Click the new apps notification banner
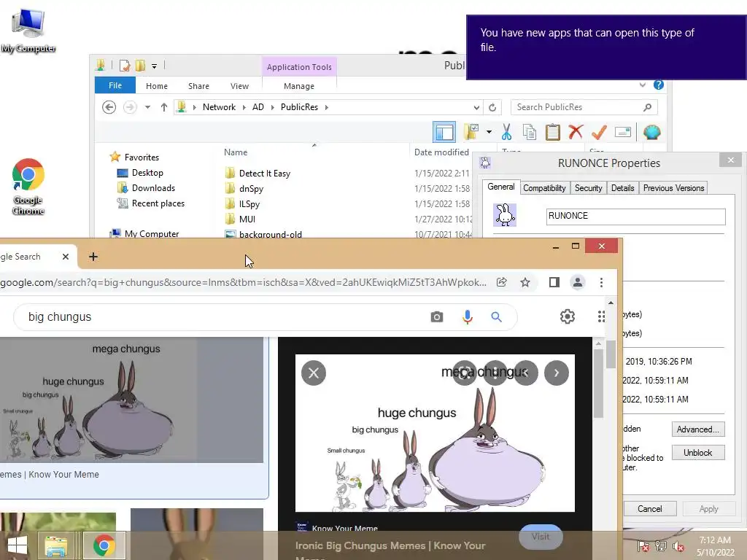This screenshot has width=747, height=560. point(606,47)
